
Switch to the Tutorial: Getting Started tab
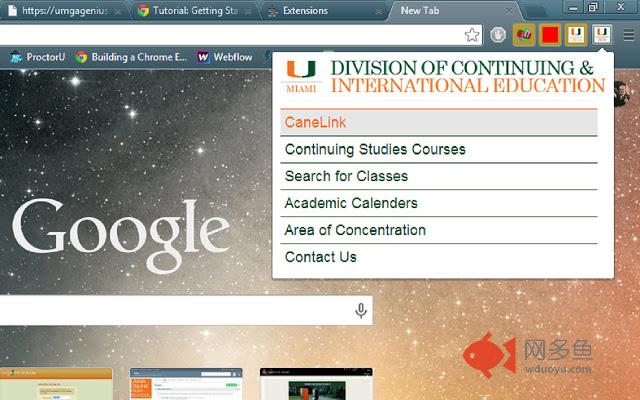(195, 11)
